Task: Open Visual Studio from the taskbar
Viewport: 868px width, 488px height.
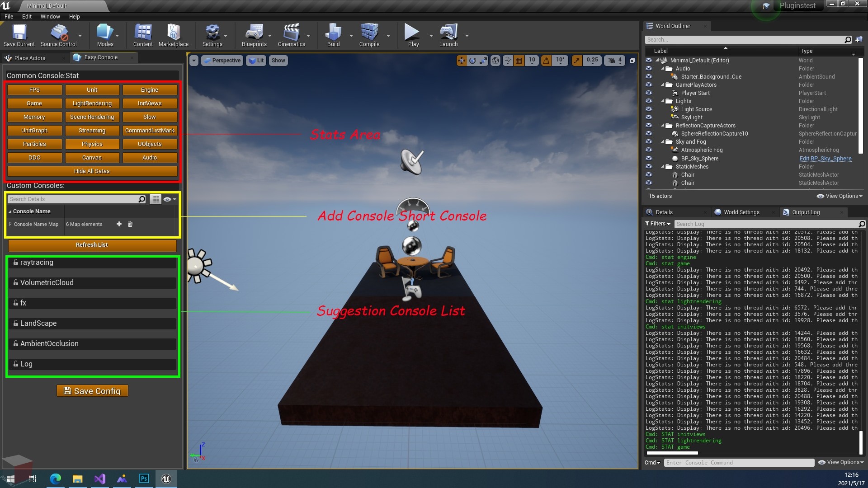Action: (x=100, y=479)
